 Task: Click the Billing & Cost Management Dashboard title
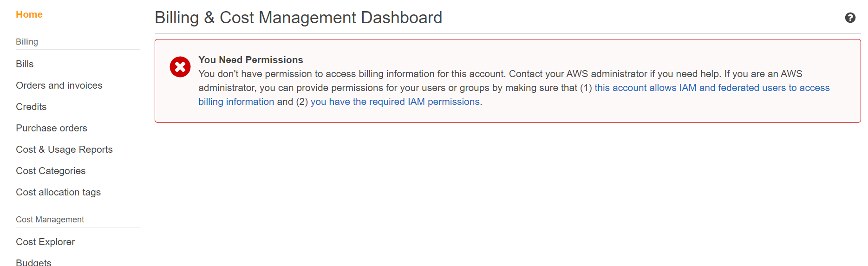(298, 18)
